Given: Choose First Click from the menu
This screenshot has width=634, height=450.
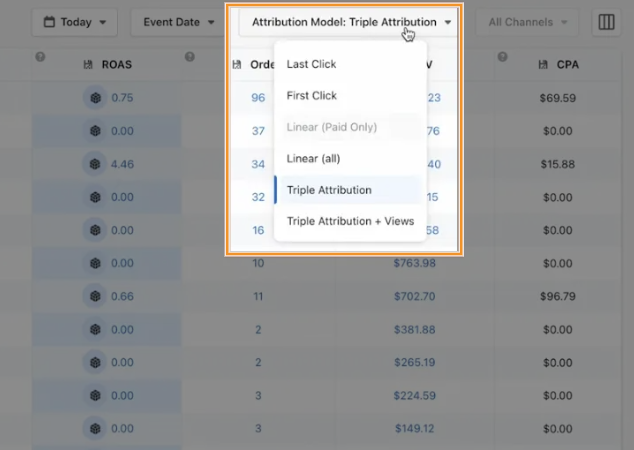Looking at the screenshot, I should point(311,96).
